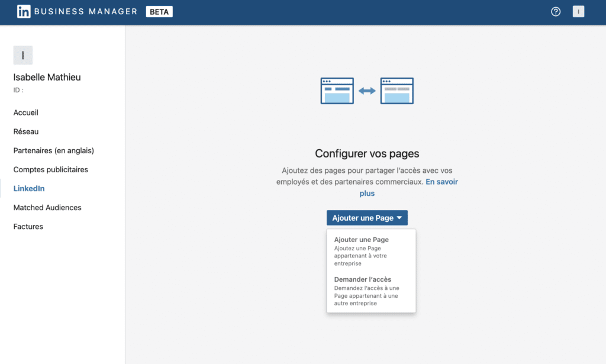
Task: Click the right browser window illustration
Action: click(397, 91)
